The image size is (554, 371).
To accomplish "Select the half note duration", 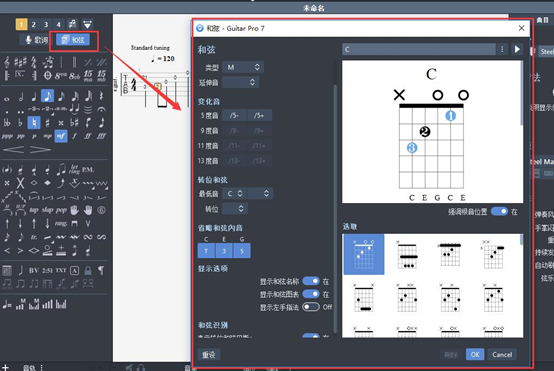I will click(21, 96).
